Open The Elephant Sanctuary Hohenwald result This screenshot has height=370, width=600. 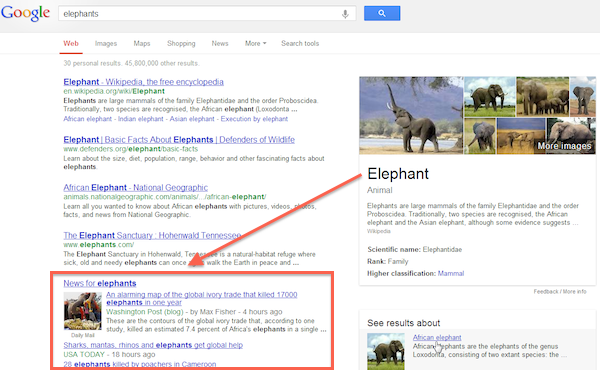152,235
